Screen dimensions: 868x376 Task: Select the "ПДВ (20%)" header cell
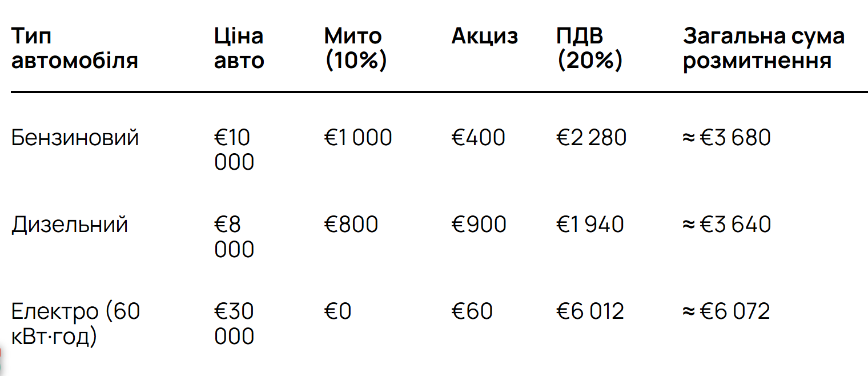click(x=589, y=48)
